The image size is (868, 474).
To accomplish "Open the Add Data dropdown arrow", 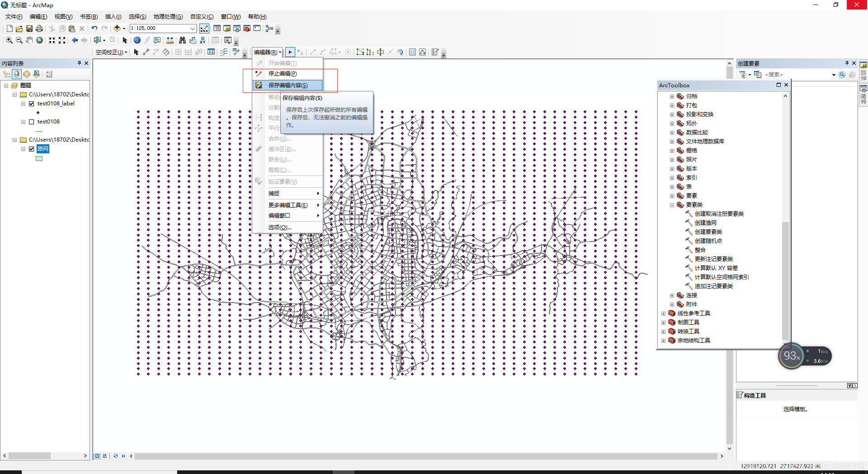I will (x=124, y=28).
